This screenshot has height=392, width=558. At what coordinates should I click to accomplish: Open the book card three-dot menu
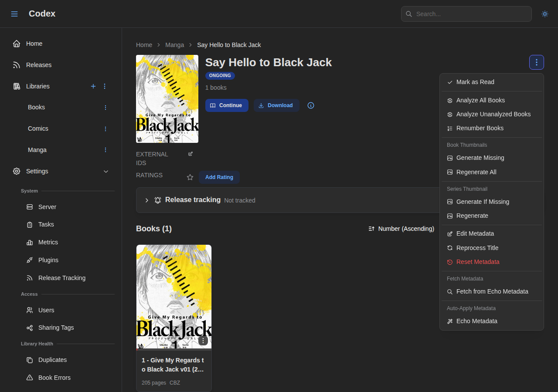coord(203,341)
